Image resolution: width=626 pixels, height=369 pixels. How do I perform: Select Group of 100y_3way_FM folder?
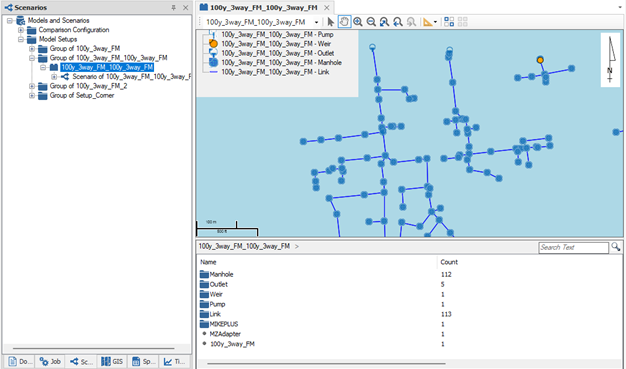[85, 49]
